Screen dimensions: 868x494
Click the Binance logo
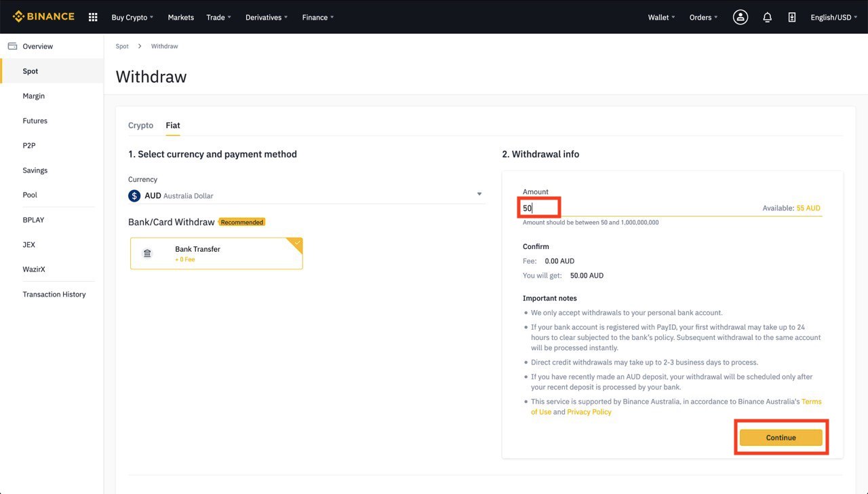[43, 17]
